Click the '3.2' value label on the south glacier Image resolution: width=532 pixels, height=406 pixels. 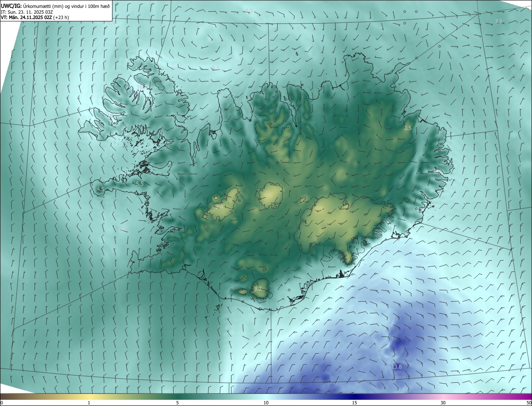258,289
